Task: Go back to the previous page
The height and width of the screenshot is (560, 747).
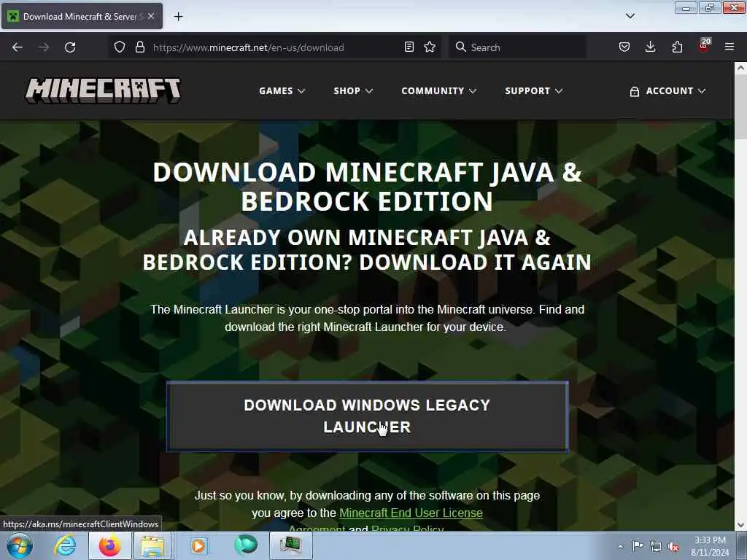Action: (x=18, y=47)
